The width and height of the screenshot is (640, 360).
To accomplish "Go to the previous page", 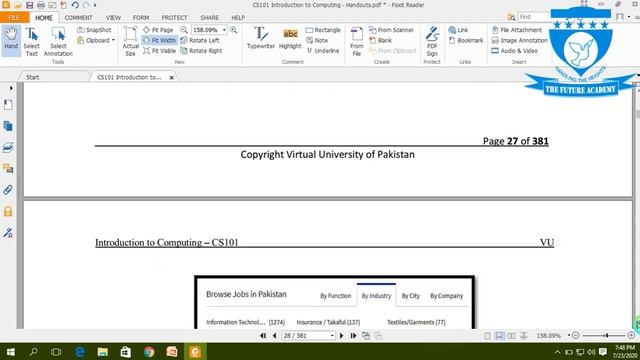I will [274, 336].
